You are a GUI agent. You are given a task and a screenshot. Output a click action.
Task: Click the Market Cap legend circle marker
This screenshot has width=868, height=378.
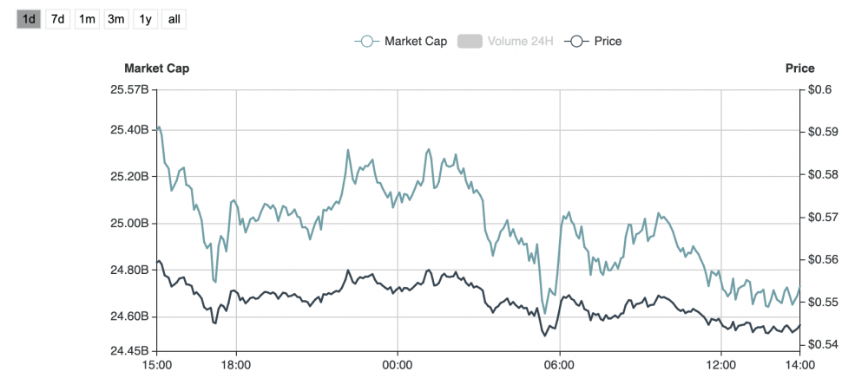(x=366, y=41)
